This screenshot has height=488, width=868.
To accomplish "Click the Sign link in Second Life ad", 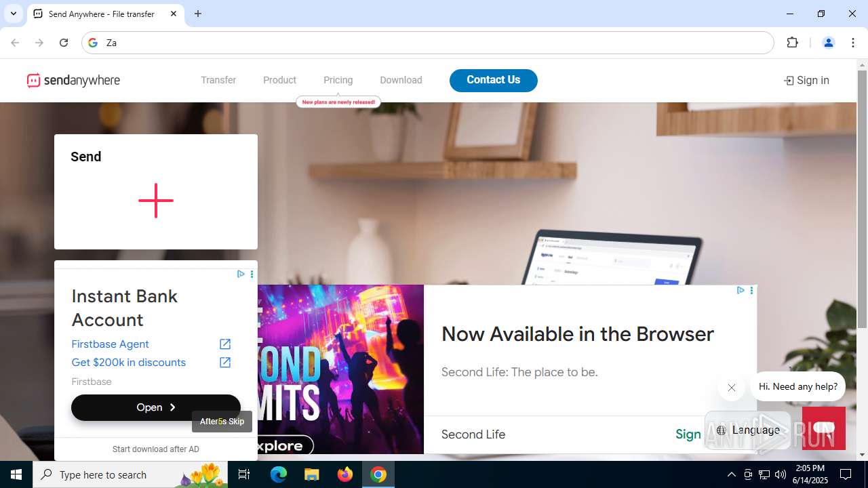I will [x=688, y=434].
